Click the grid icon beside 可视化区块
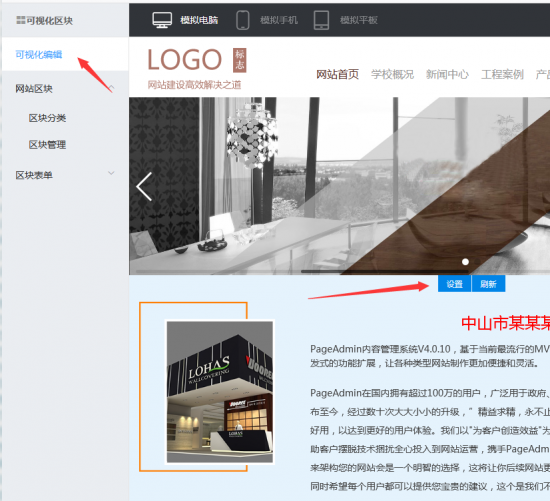The height and width of the screenshot is (501, 550). pyautogui.click(x=21, y=20)
